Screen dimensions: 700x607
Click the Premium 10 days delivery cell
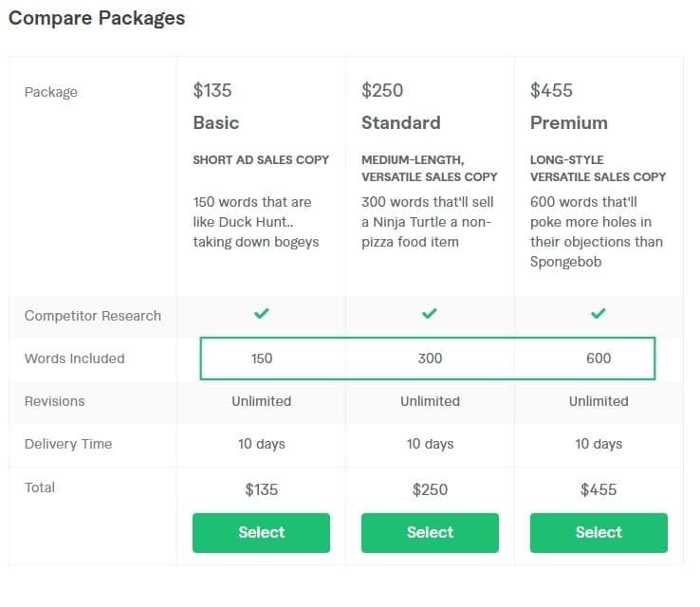pyautogui.click(x=599, y=444)
